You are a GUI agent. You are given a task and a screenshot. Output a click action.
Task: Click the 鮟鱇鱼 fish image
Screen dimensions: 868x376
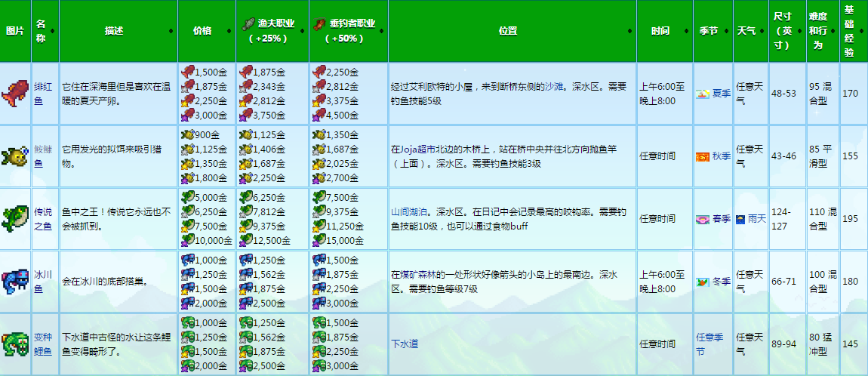[x=15, y=156]
